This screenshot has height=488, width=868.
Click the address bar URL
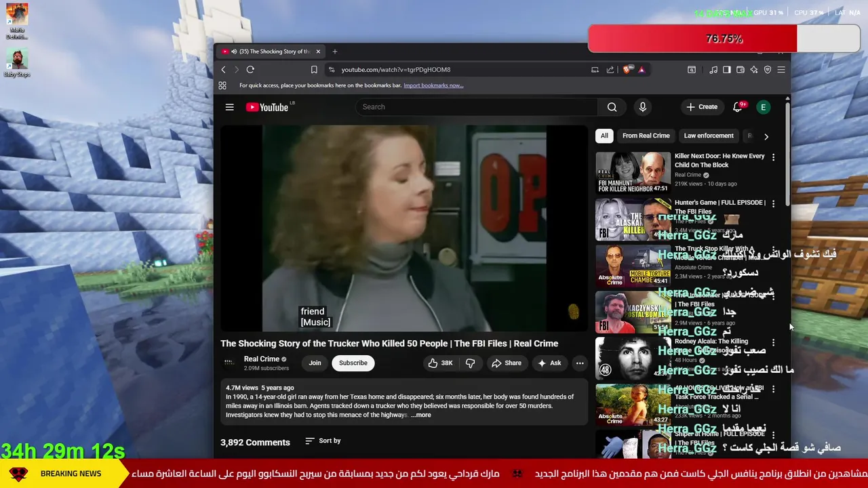click(x=395, y=69)
